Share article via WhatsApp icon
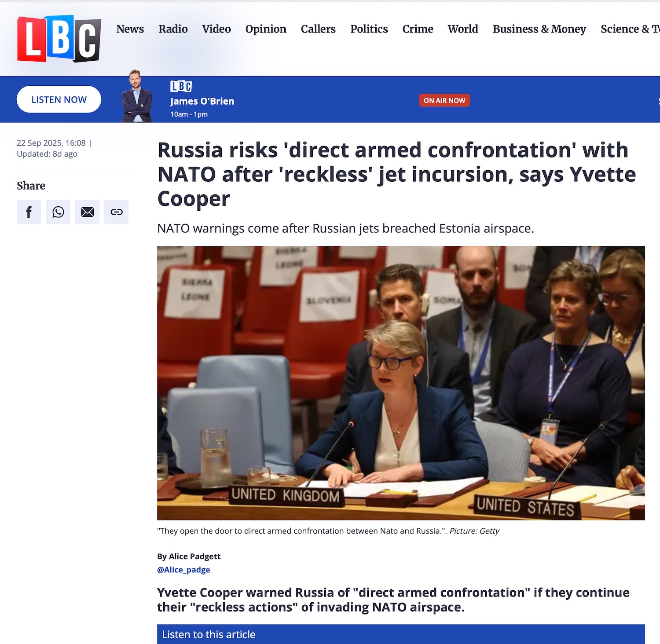The width and height of the screenshot is (660, 644). (x=58, y=212)
